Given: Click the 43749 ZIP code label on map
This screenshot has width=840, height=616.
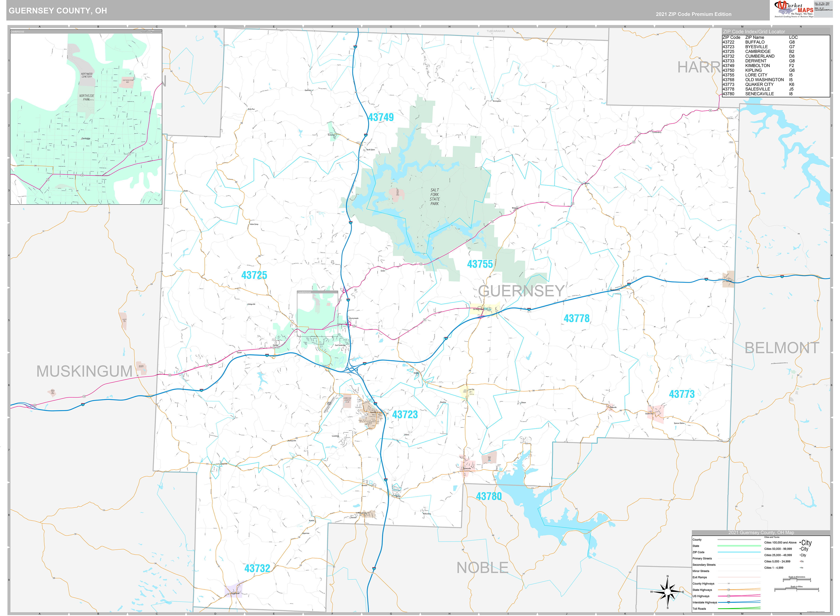Looking at the screenshot, I should pos(381,118).
